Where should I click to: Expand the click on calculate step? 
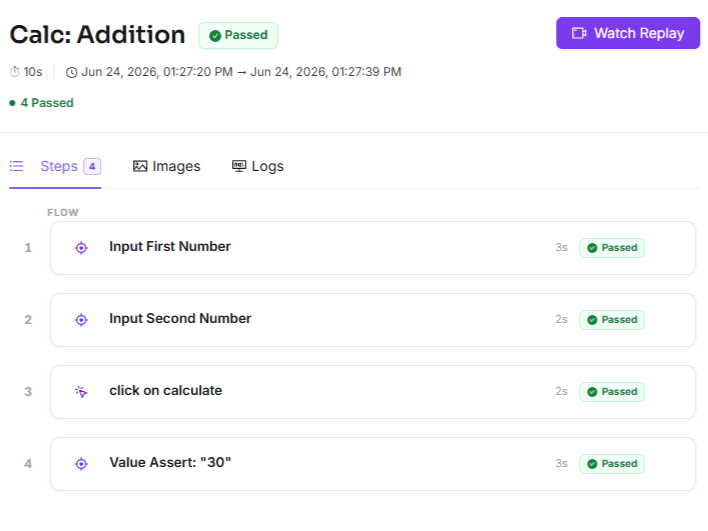coord(373,391)
